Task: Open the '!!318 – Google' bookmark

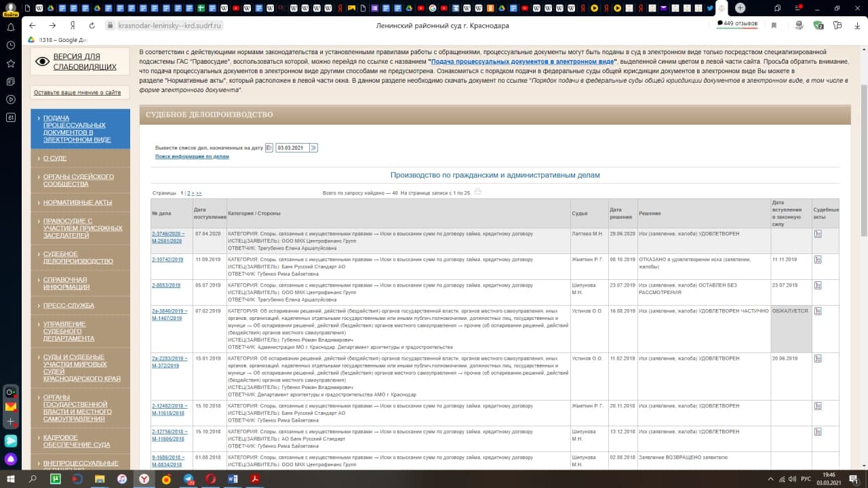Action: point(59,40)
